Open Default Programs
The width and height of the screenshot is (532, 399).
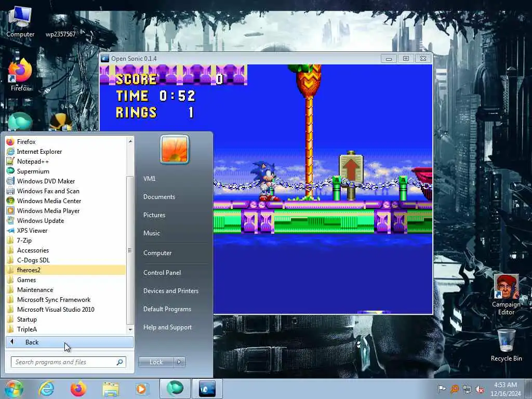[x=167, y=309]
